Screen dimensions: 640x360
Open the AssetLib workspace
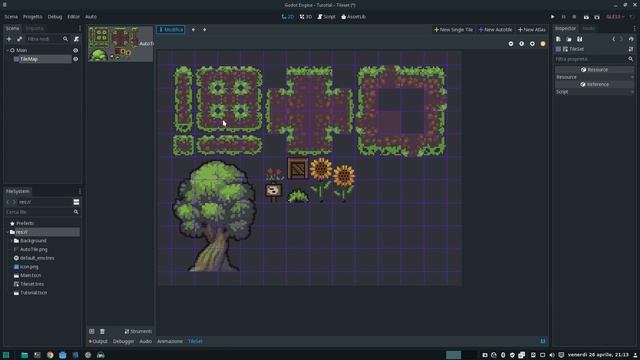pos(353,17)
